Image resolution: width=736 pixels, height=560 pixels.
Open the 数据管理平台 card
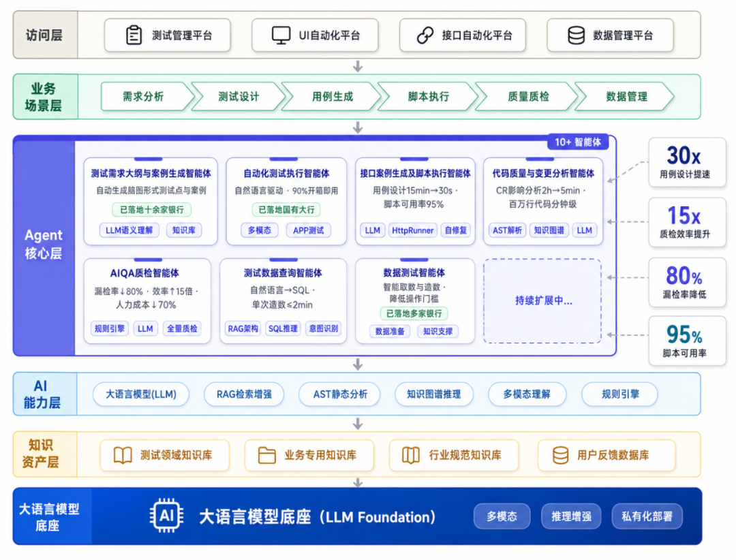click(610, 35)
